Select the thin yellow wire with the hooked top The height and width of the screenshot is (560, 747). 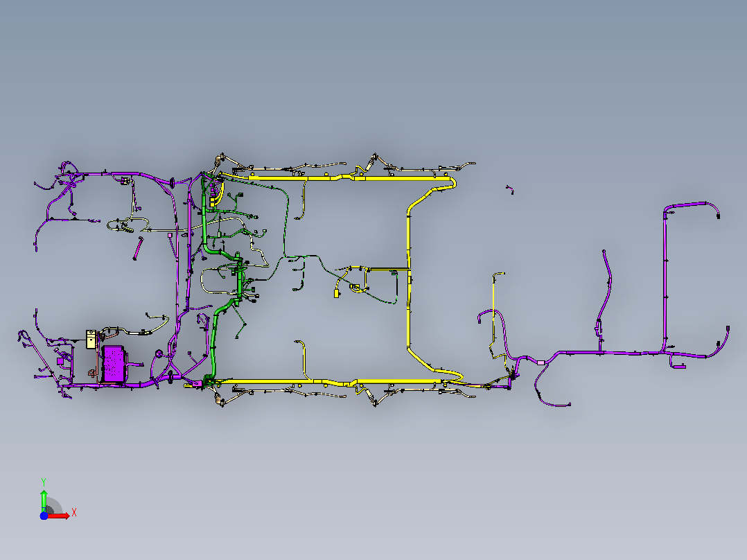click(x=494, y=310)
